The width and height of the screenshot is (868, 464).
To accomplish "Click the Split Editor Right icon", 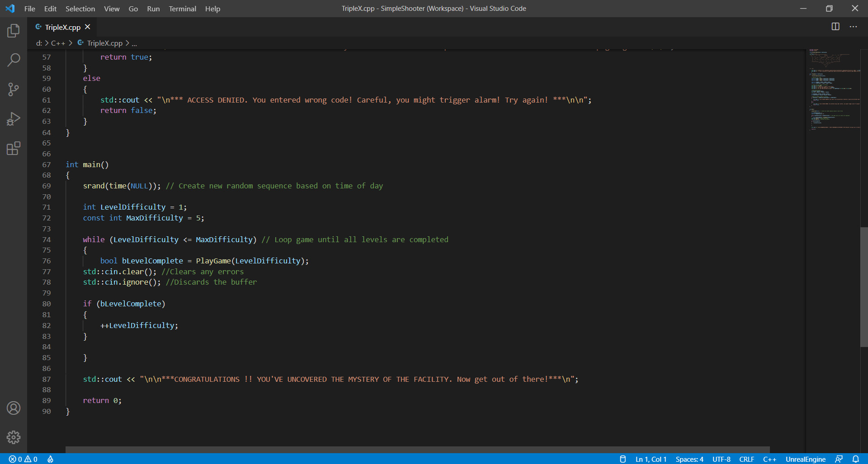I will [835, 27].
